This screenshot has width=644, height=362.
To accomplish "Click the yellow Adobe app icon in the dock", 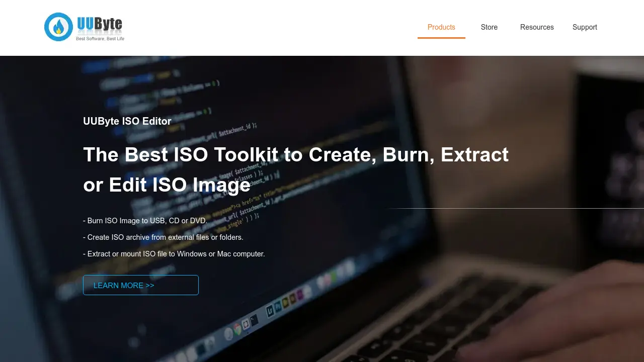I will click(285, 302).
